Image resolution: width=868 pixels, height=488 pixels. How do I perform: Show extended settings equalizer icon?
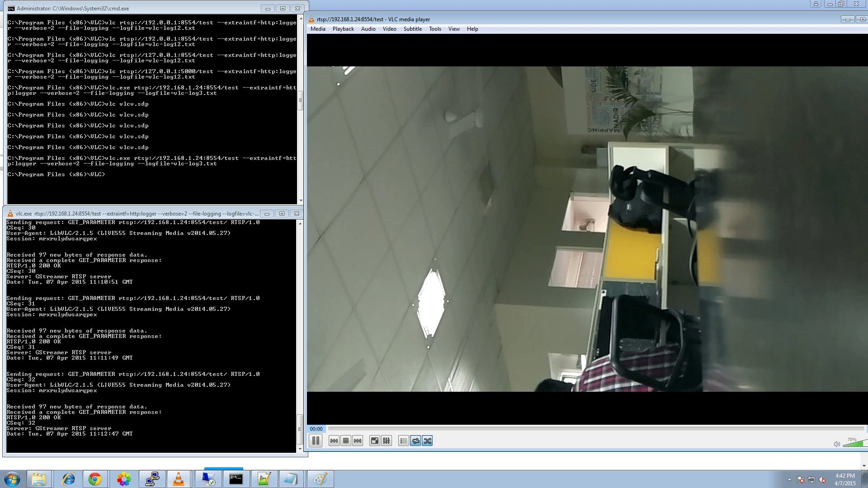(x=387, y=441)
